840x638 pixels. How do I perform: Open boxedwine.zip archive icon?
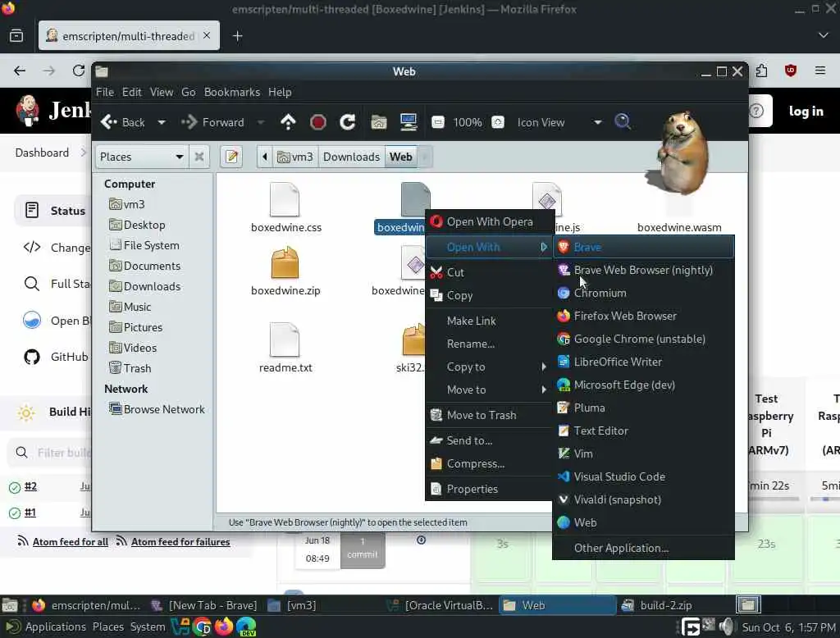285,262
